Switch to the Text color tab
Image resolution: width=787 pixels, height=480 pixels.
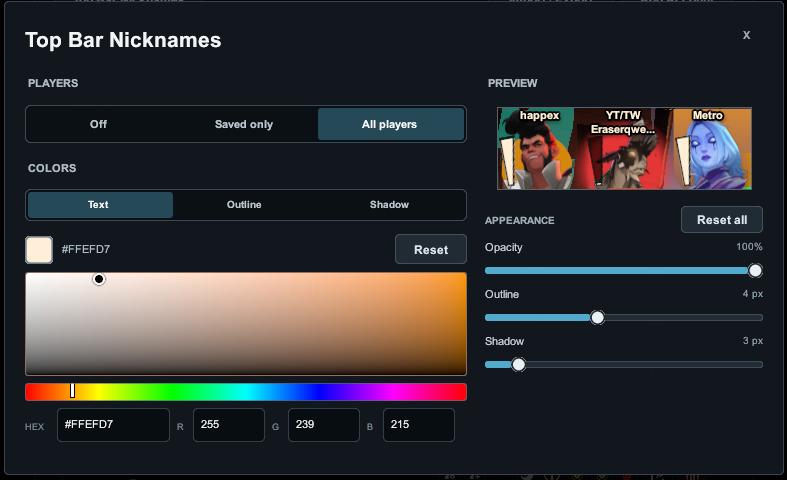tap(100, 205)
